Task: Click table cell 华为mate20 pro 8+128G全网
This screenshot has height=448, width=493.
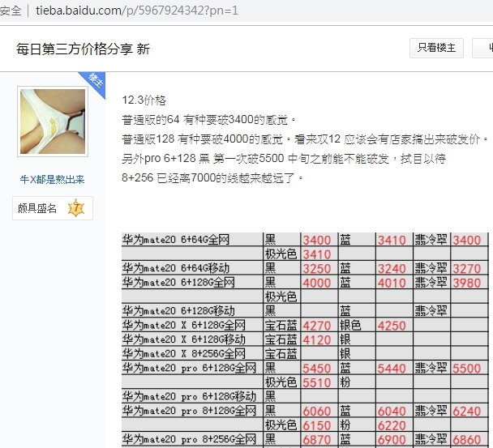Action: click(192, 410)
